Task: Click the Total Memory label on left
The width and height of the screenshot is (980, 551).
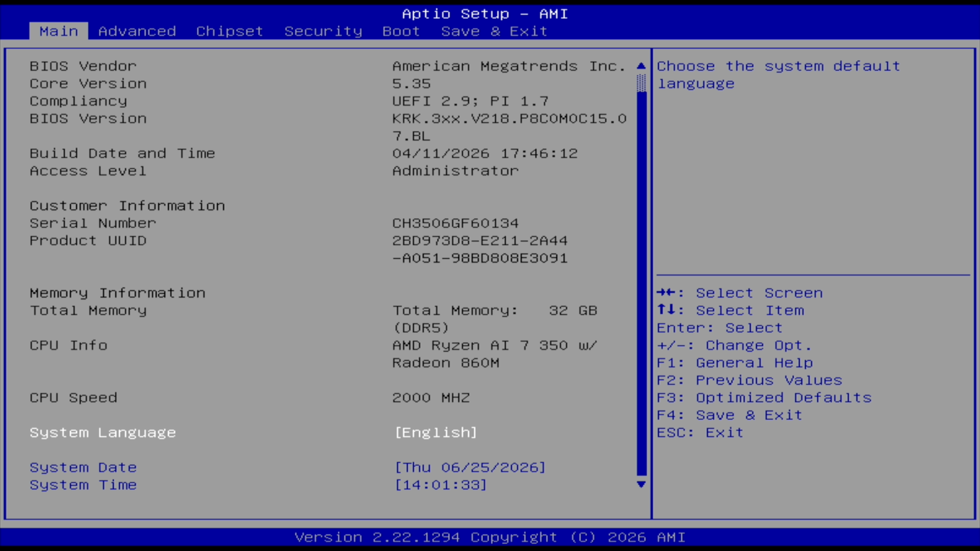Action: coord(88,310)
